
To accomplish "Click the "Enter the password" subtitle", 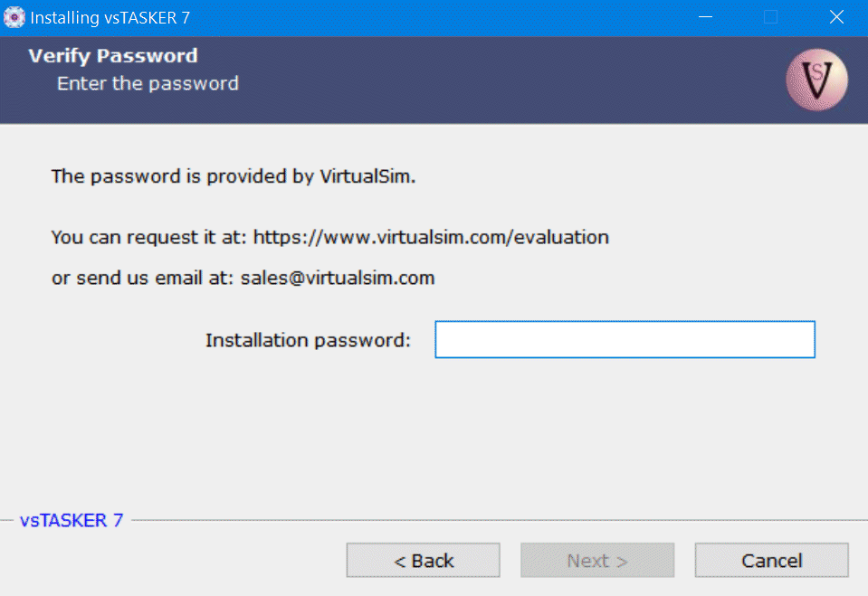I will pos(148,84).
